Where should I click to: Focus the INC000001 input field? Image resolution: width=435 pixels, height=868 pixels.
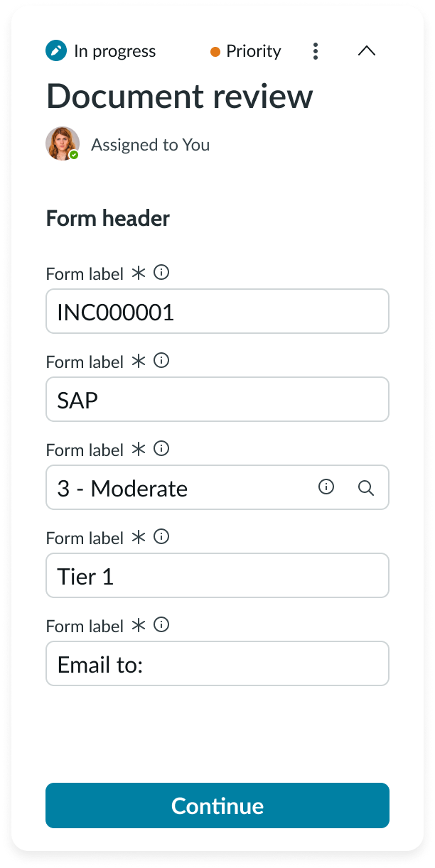(217, 311)
